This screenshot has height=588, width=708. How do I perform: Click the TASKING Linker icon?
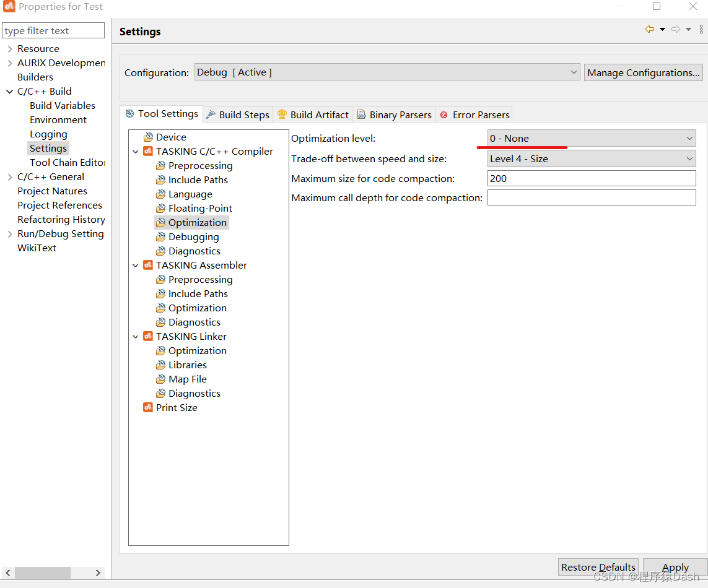click(x=148, y=336)
